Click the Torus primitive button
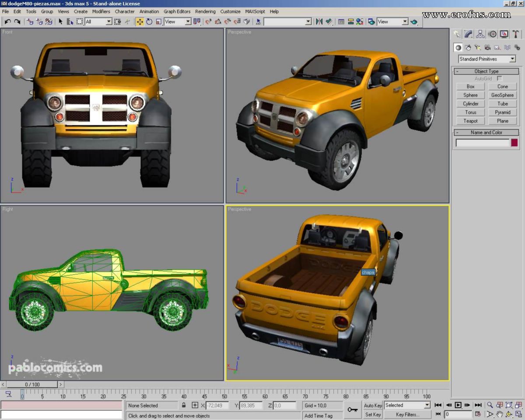Viewport: 525px width, 420px height. pos(470,112)
